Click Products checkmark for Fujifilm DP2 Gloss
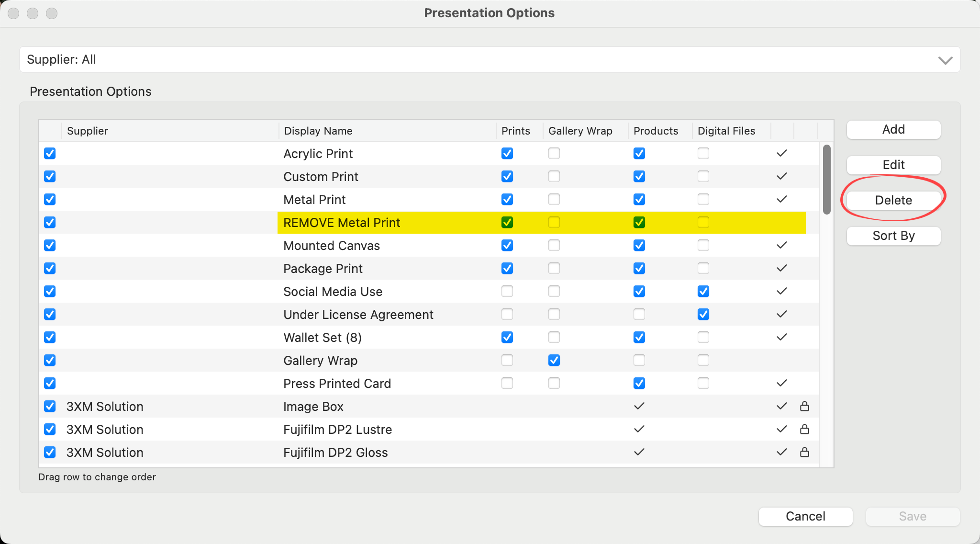Image resolution: width=980 pixels, height=544 pixels. coord(639,452)
